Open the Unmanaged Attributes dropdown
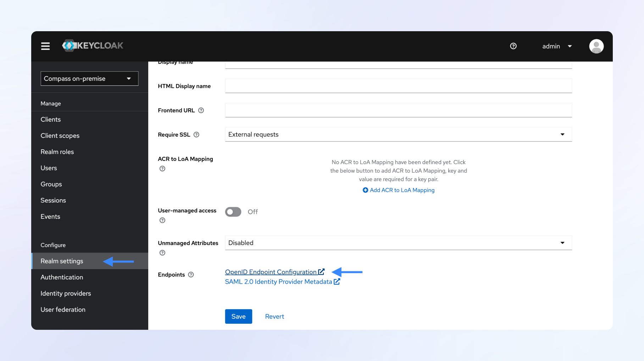 398,243
